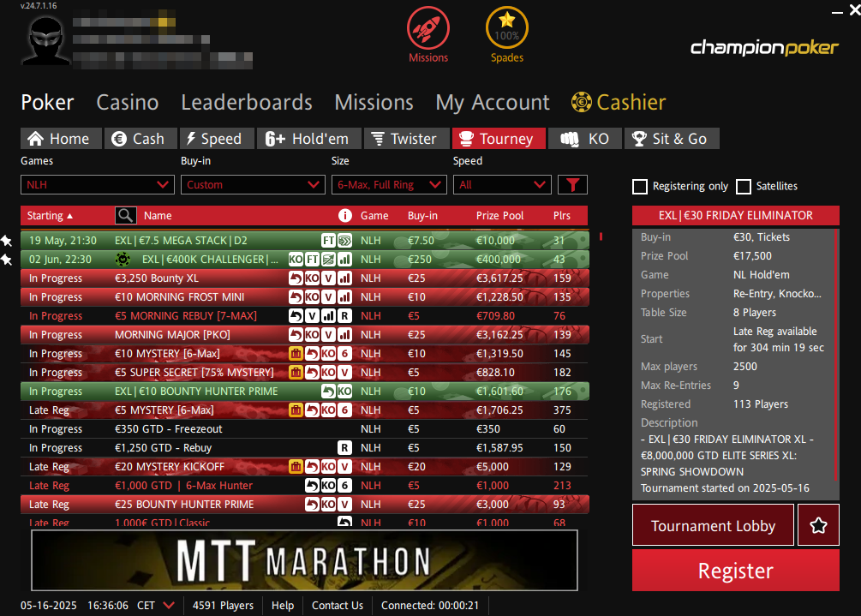
Task: Select the Poker main section
Action: pos(47,102)
